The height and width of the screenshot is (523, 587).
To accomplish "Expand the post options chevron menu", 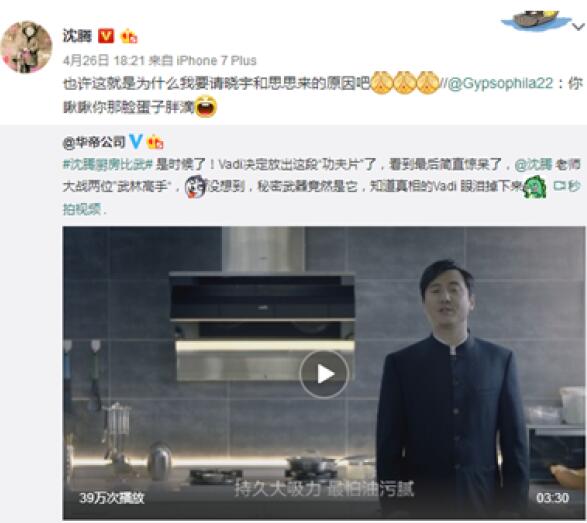I will click(579, 27).
